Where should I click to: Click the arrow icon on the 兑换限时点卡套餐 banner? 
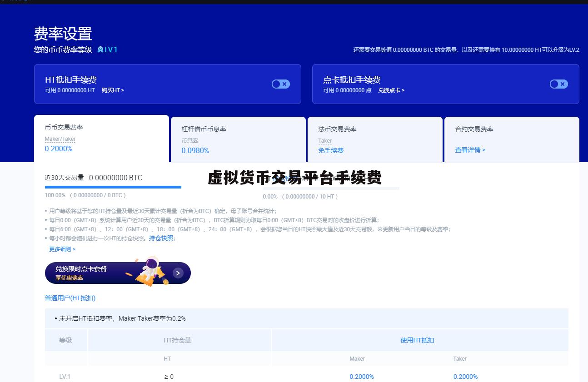coord(178,273)
